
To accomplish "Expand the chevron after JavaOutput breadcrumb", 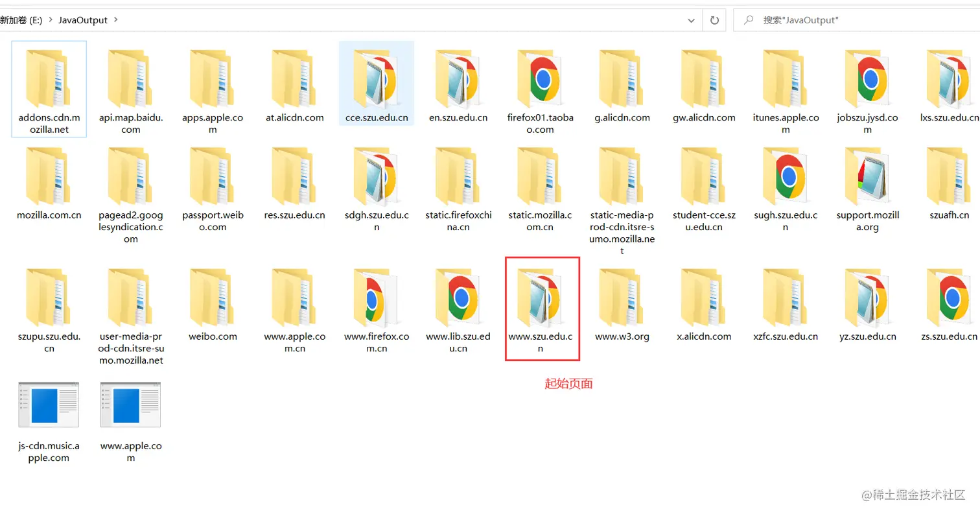I will pyautogui.click(x=115, y=20).
